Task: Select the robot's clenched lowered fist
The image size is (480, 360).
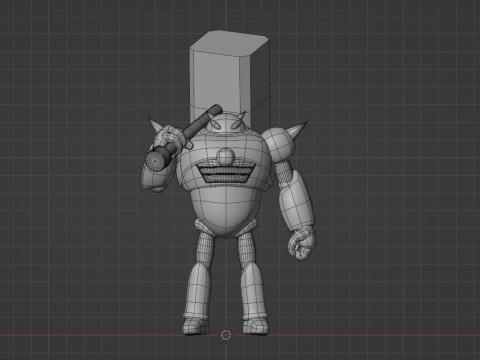Action: coord(301,243)
